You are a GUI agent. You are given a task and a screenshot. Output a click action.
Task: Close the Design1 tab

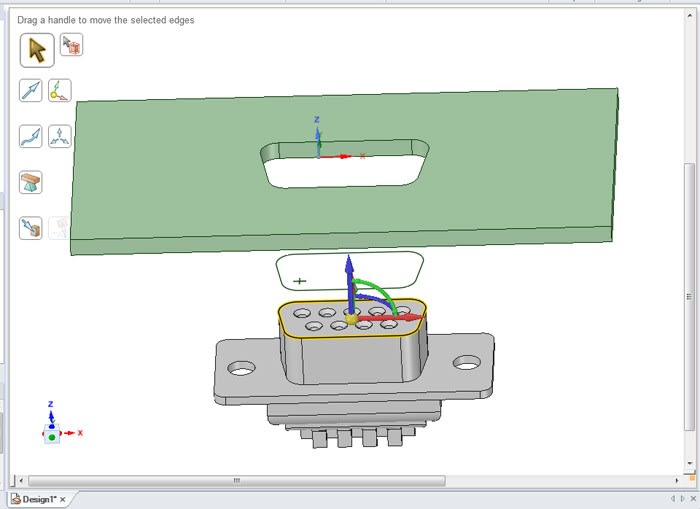(63, 500)
